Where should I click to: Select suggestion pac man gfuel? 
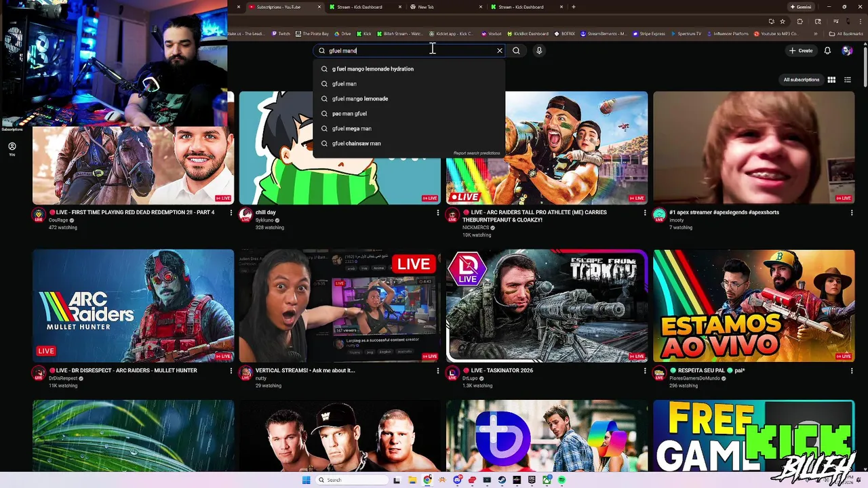pos(409,114)
